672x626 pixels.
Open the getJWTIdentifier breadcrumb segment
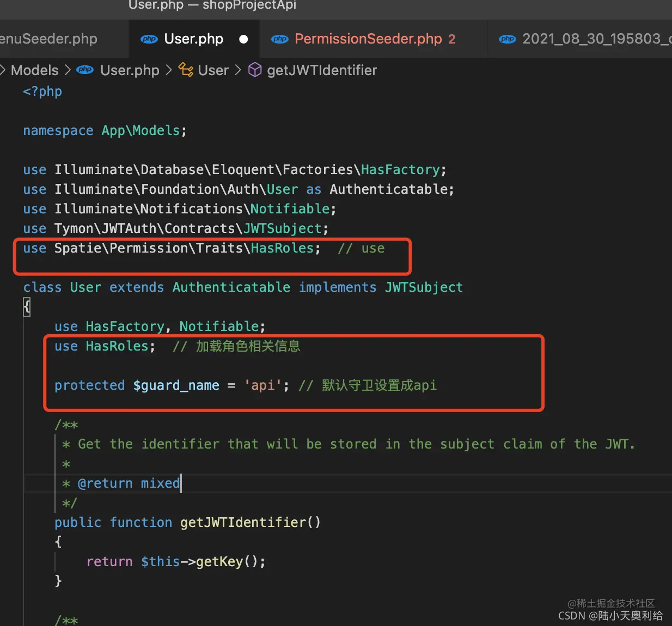tap(322, 70)
